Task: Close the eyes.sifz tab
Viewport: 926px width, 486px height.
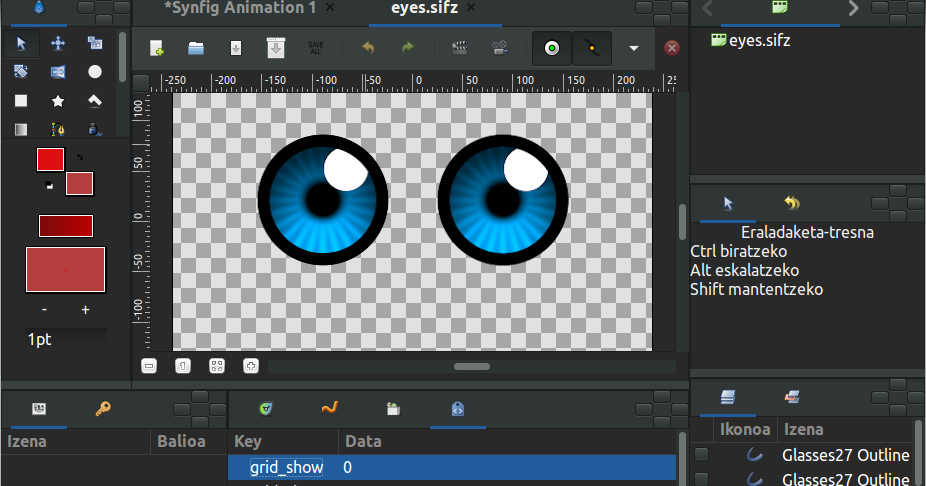Action: (x=471, y=8)
